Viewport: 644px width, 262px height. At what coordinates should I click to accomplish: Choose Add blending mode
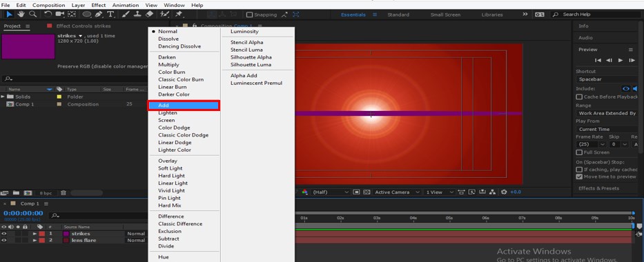point(184,105)
